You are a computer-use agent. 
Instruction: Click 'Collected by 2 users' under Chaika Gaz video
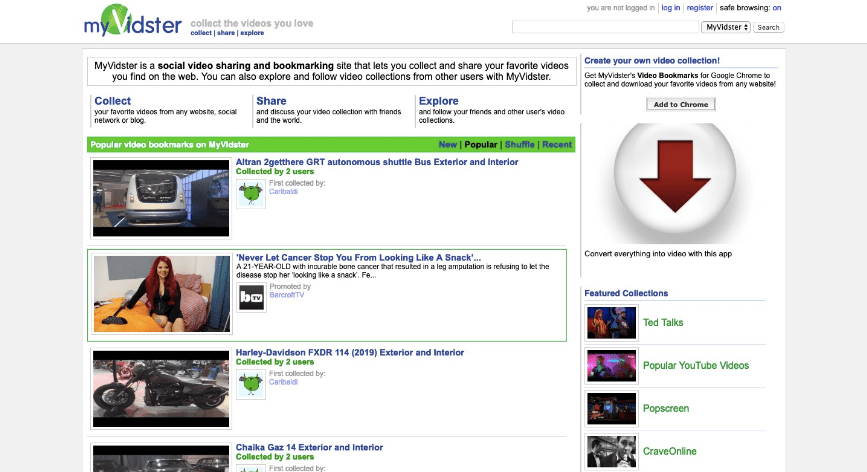pyautogui.click(x=275, y=457)
